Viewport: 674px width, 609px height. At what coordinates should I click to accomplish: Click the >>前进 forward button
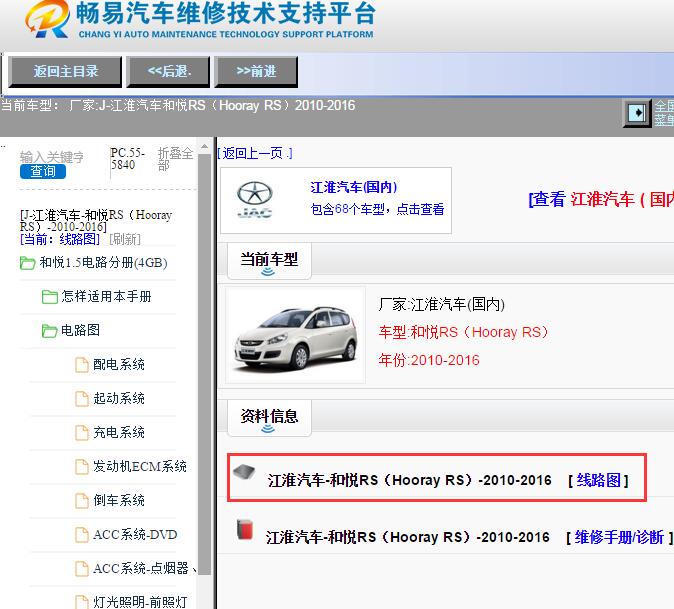256,71
